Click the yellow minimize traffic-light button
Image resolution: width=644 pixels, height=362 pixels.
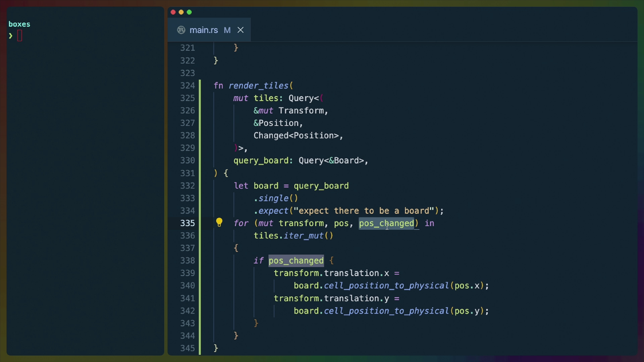[x=181, y=12]
